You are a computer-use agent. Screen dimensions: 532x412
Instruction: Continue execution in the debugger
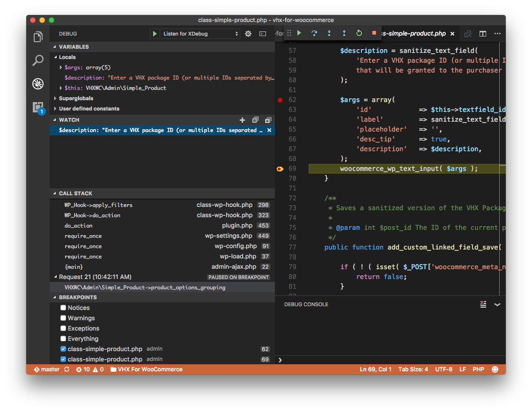point(299,33)
